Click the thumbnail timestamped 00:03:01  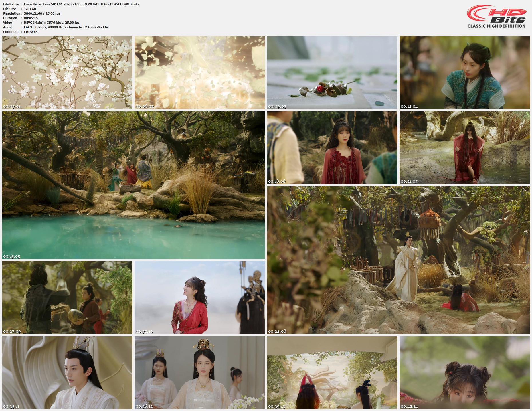point(67,72)
